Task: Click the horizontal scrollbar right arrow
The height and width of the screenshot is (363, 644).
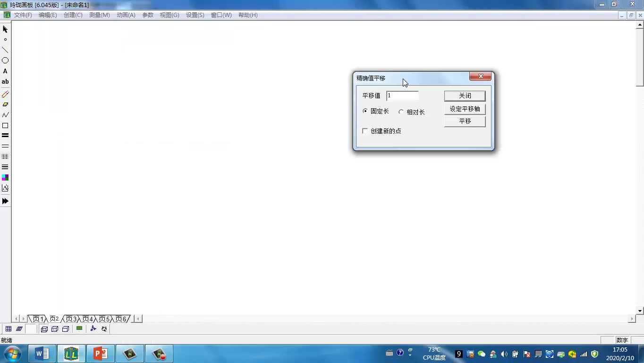Action: pyautogui.click(x=632, y=319)
